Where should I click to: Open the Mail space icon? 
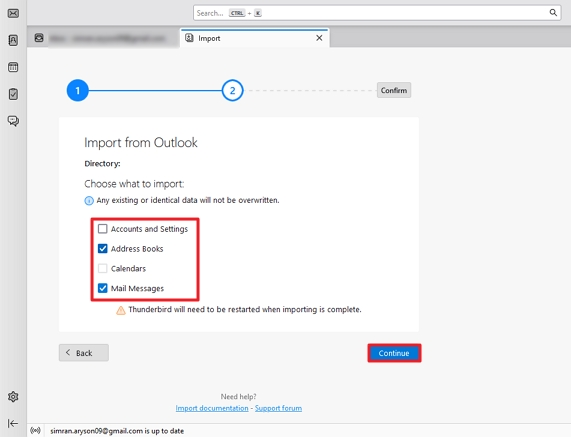click(13, 13)
